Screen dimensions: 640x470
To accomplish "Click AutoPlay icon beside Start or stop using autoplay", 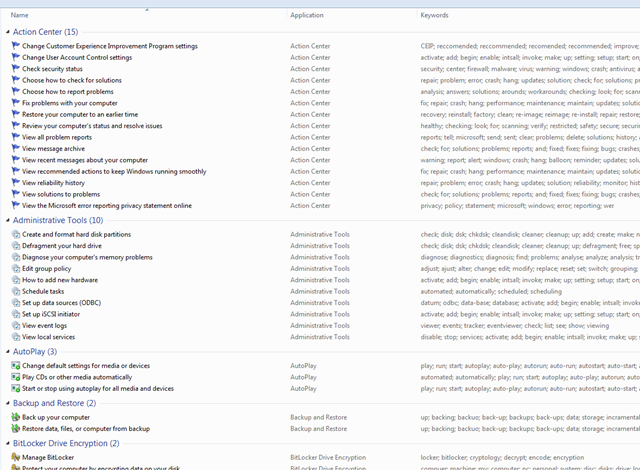I will pos(16,388).
